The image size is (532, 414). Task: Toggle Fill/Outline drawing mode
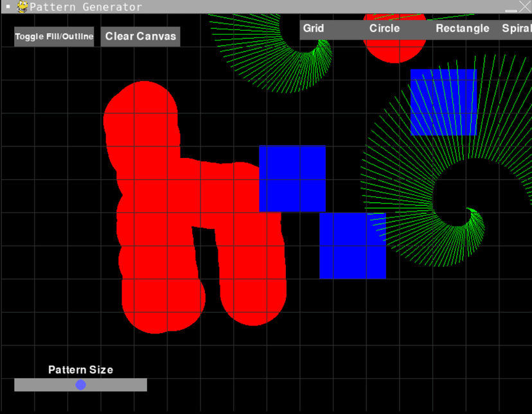pyautogui.click(x=54, y=37)
